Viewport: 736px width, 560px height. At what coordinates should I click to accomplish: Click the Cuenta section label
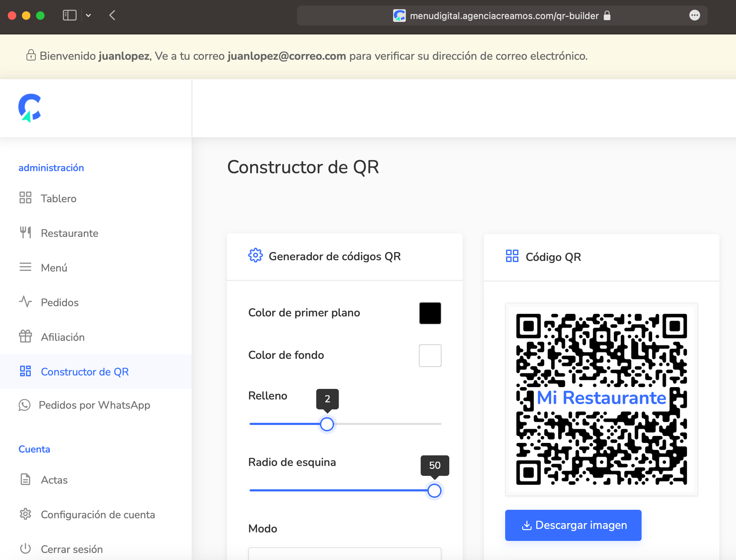pos(34,449)
